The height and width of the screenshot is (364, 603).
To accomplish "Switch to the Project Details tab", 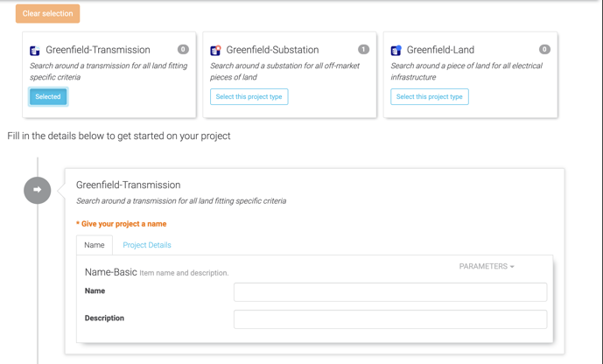I will [147, 245].
